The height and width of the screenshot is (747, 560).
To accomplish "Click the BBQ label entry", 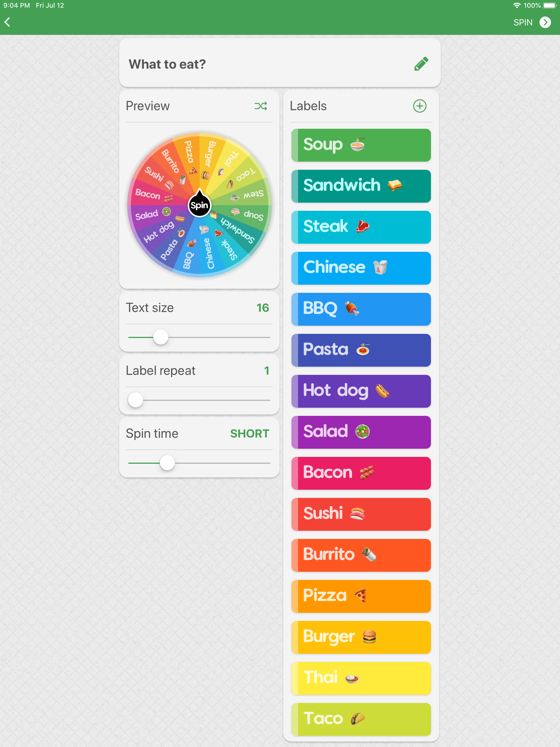I will coord(361,309).
